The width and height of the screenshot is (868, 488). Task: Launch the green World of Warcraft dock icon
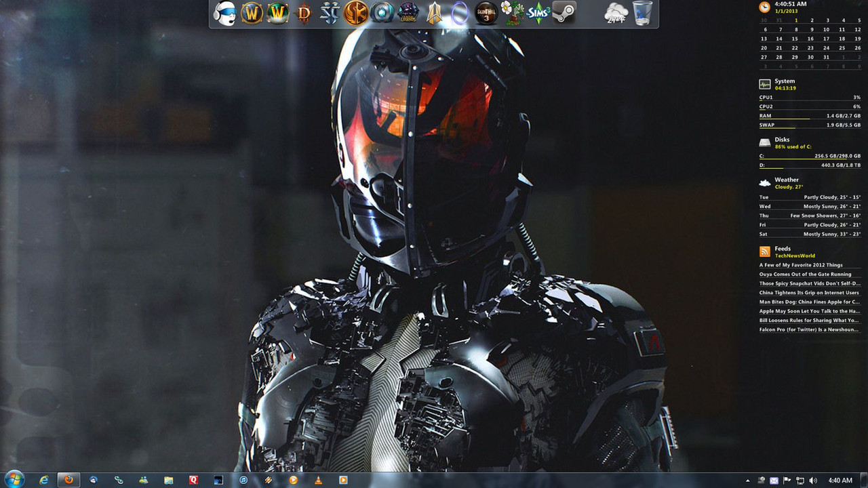[x=278, y=13]
